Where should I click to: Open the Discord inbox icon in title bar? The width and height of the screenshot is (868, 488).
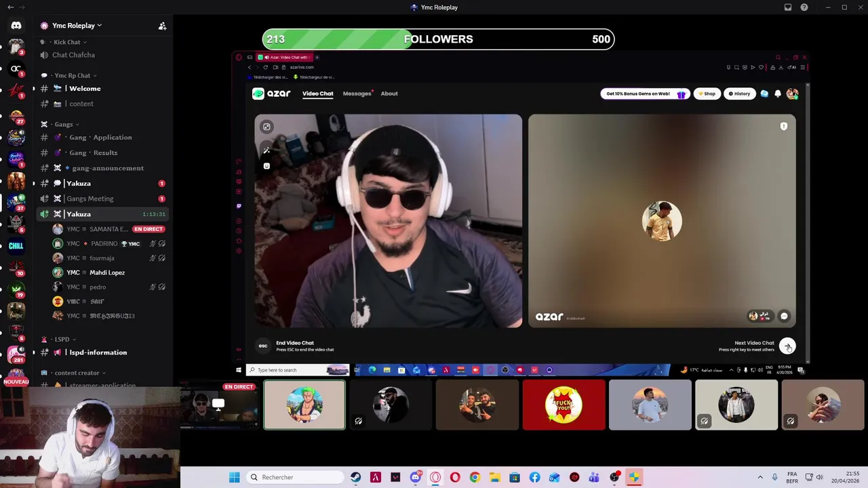tap(788, 7)
